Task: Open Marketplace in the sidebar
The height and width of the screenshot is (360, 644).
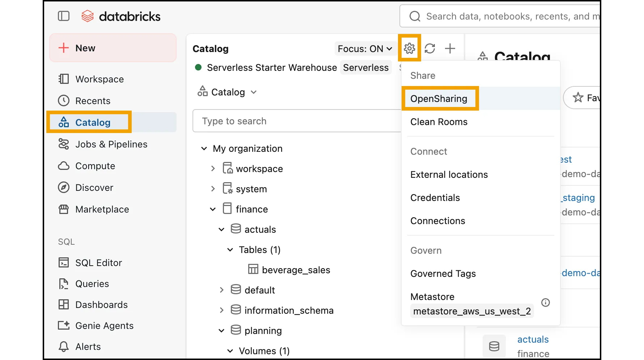Action: pyautogui.click(x=113, y=209)
